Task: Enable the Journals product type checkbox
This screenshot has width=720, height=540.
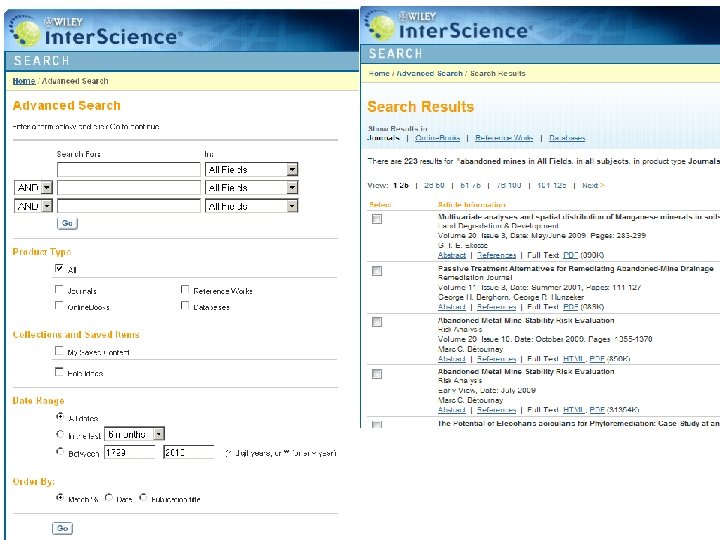Action: (59, 289)
